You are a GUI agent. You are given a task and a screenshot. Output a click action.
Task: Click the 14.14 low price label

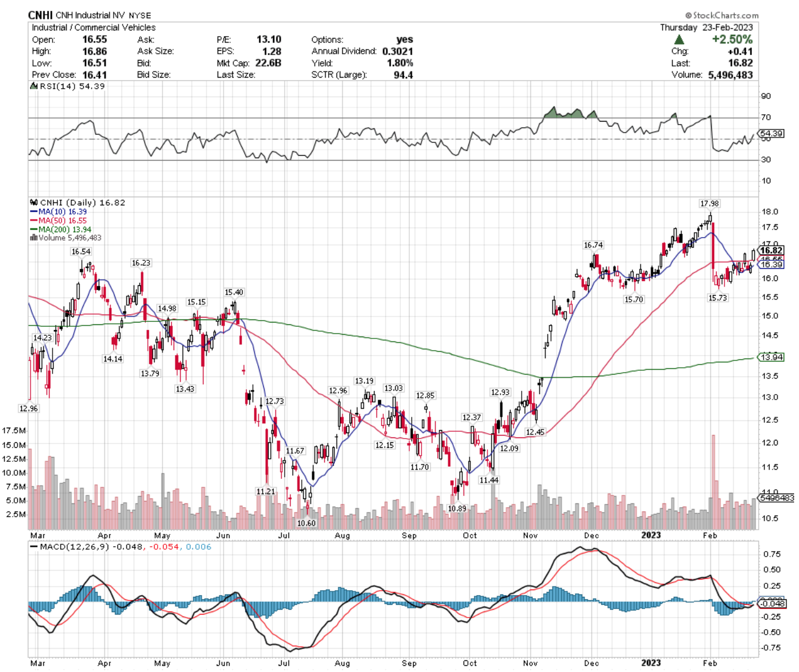[x=112, y=359]
